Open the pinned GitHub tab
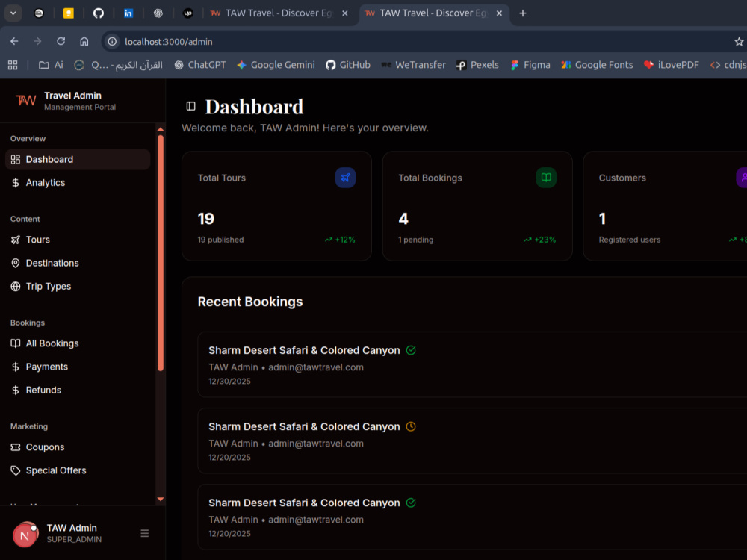 pos(98,13)
